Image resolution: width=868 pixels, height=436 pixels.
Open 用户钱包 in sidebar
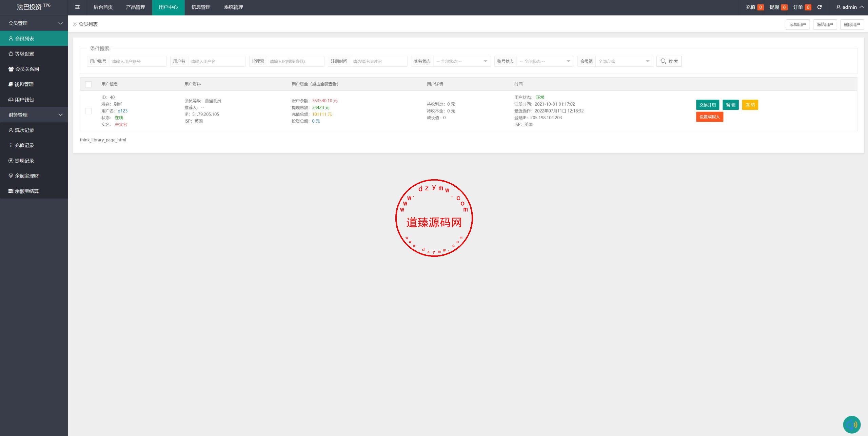click(x=34, y=100)
